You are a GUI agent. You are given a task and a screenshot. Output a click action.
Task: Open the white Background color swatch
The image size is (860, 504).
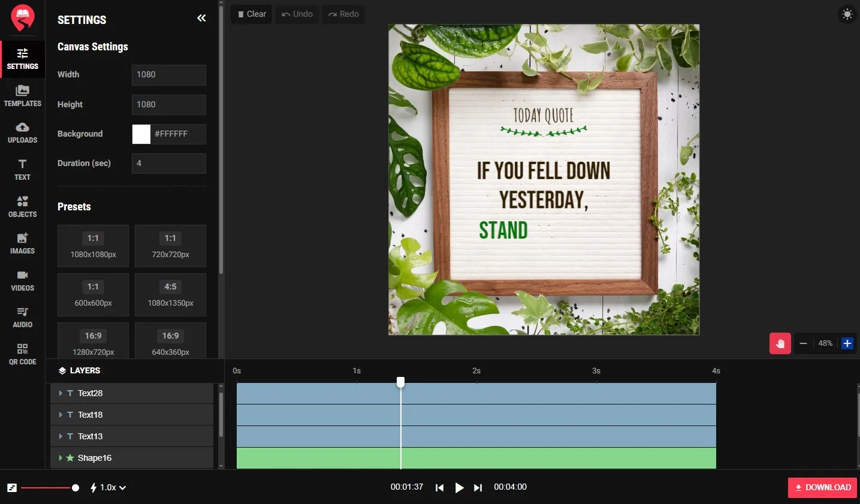(140, 134)
